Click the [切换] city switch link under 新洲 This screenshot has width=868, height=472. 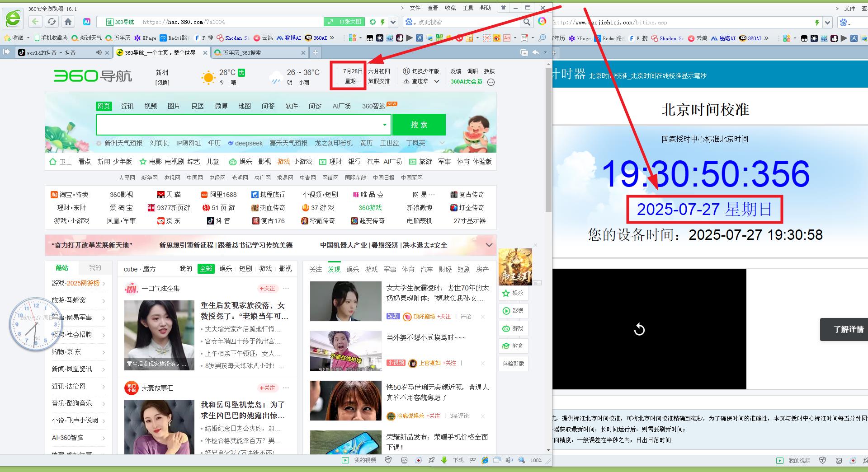(x=162, y=83)
